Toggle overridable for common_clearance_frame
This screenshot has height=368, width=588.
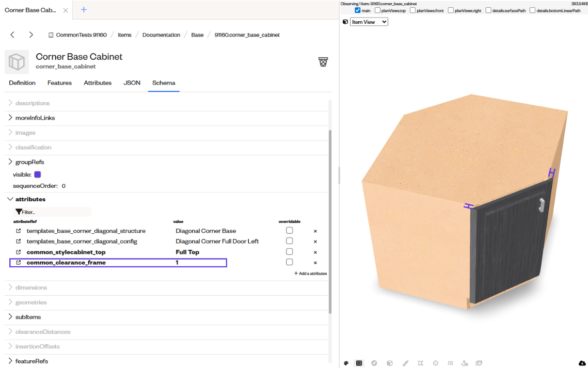coord(290,262)
